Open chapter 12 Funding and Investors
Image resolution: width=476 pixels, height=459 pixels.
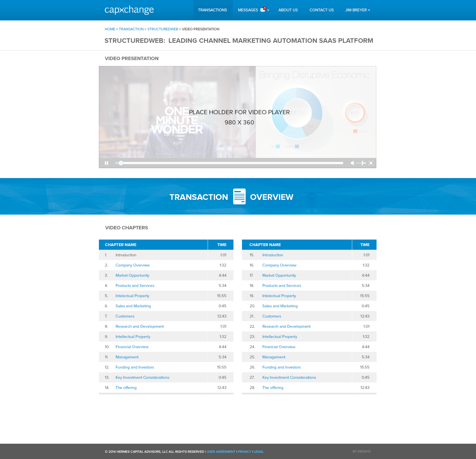click(135, 367)
